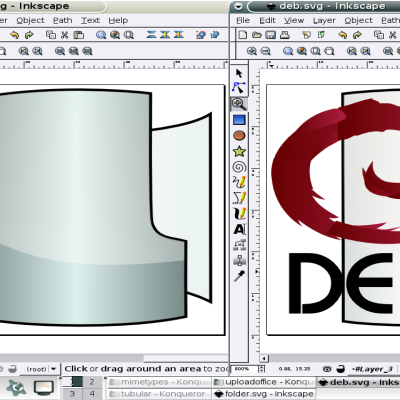Select the Node edit tool

[239, 88]
